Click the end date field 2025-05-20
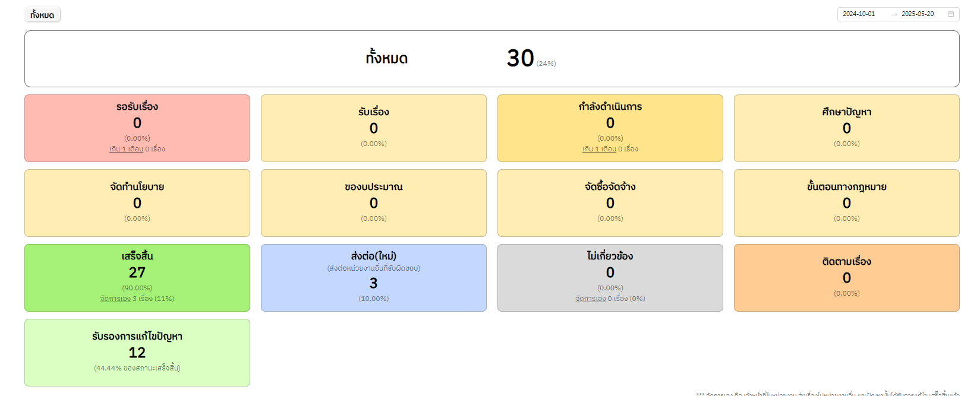Image resolution: width=980 pixels, height=396 pixels. click(x=918, y=14)
